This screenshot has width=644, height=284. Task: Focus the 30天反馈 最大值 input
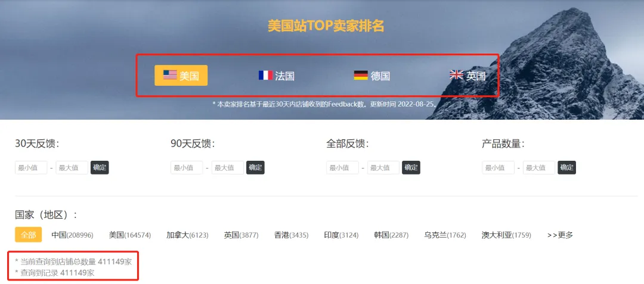pos(72,168)
